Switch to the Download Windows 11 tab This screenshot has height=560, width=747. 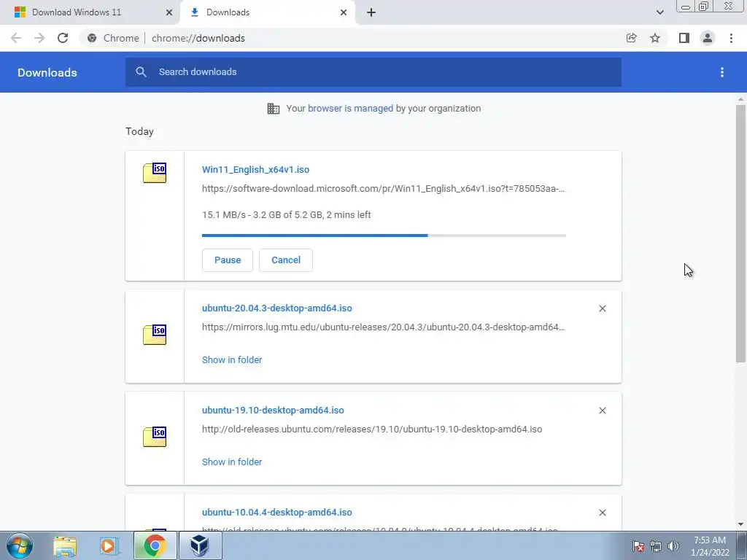(x=90, y=12)
